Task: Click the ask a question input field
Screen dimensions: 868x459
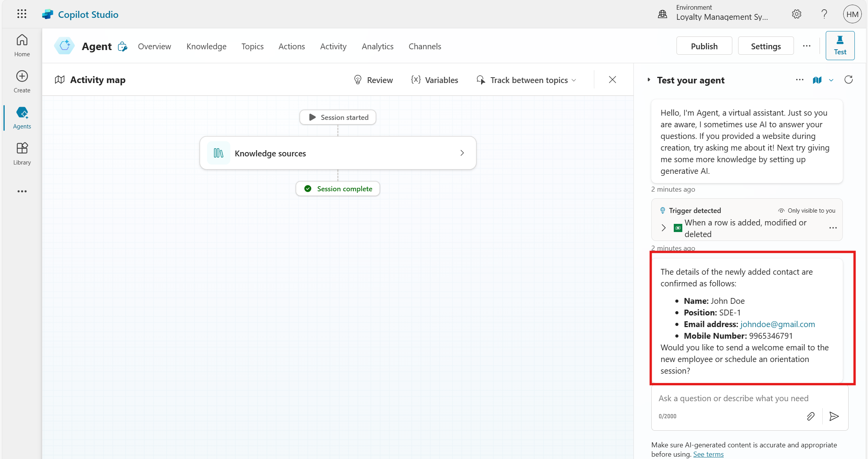Action: 733,398
